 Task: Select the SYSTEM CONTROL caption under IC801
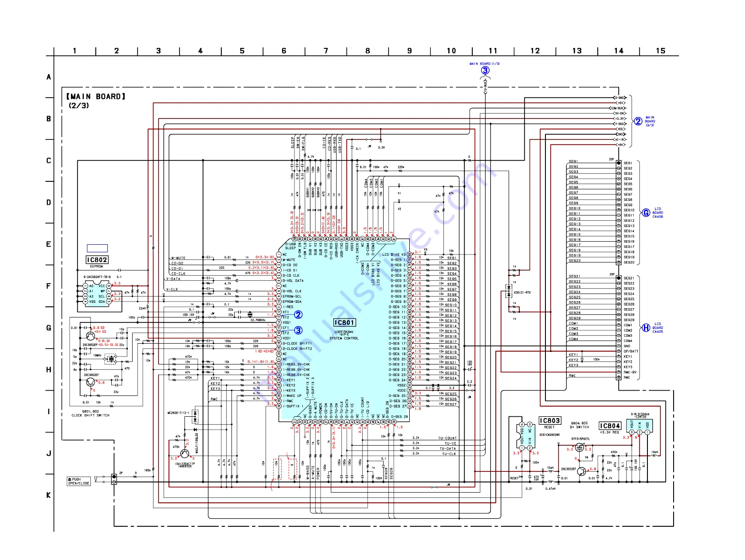click(x=344, y=338)
